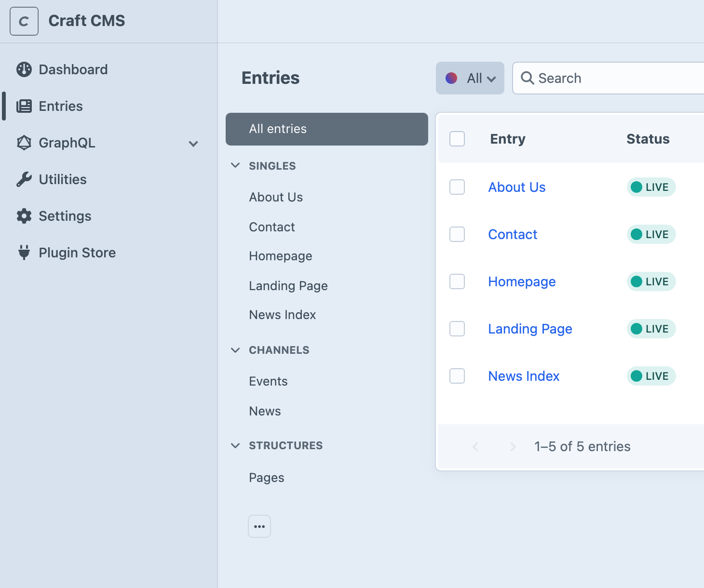Screen dimensions: 704x588
Task: Select the News channel
Action: [265, 411]
